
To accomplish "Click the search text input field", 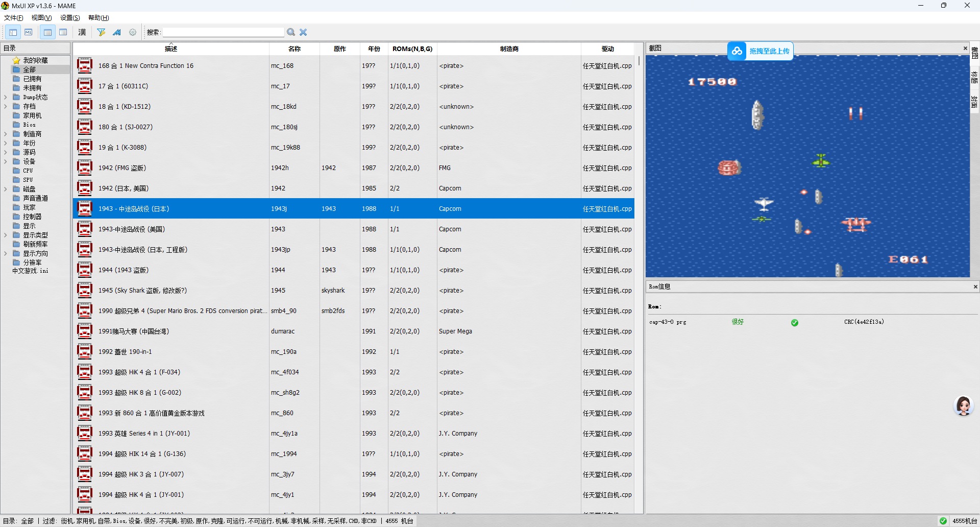I will 223,32.
